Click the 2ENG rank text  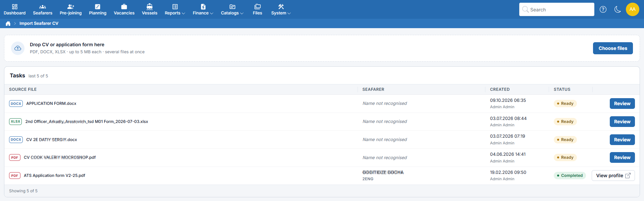368,179
